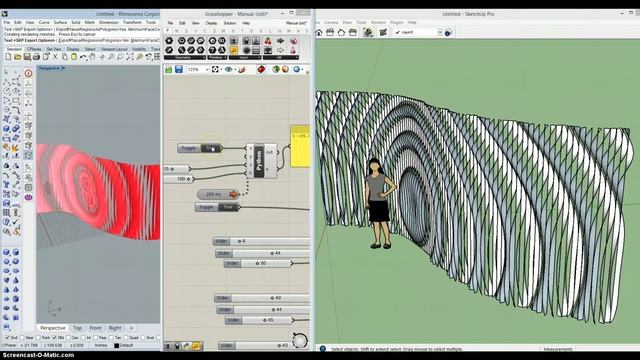Expand the Primitive panel in Grasshopper ribbon
The height and width of the screenshot is (360, 640).
[217, 58]
